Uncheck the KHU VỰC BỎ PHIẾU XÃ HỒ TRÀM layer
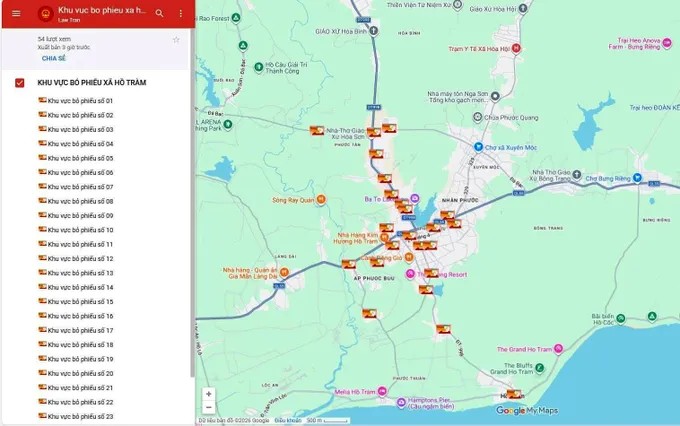Image resolution: width=680 pixels, height=426 pixels. tap(20, 83)
